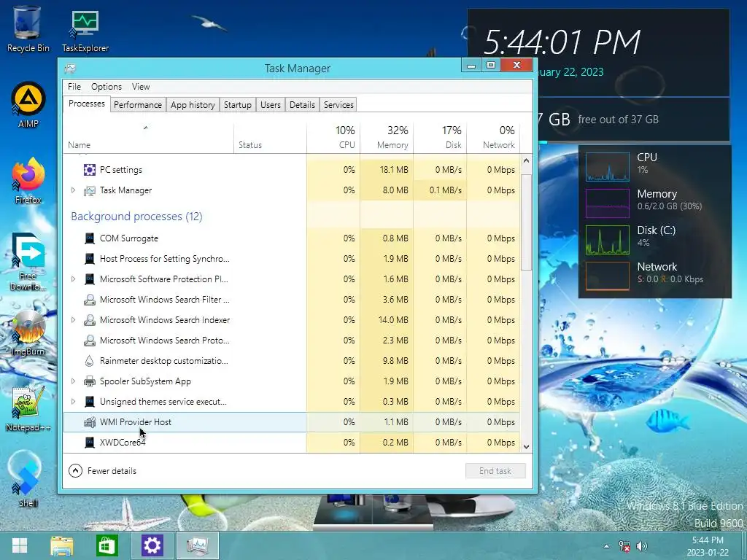747x560 pixels.
Task: Expand Unsigned themes service row
Action: pos(73,402)
